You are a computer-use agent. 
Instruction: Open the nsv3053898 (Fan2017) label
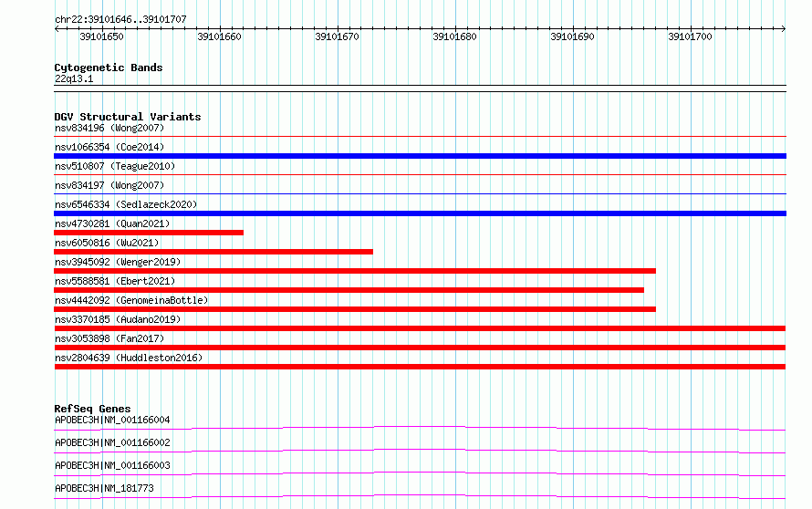109,338
